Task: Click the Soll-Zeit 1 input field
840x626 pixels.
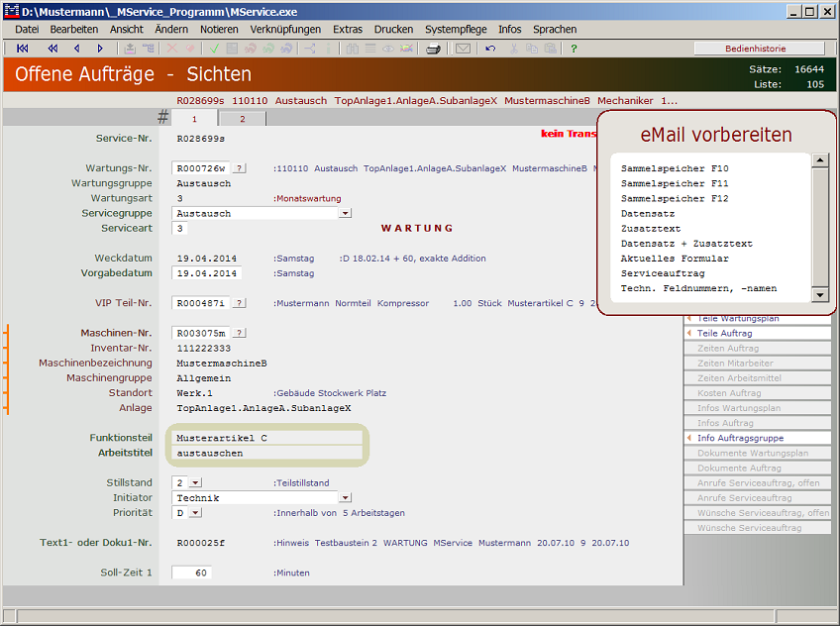Action: [191, 573]
